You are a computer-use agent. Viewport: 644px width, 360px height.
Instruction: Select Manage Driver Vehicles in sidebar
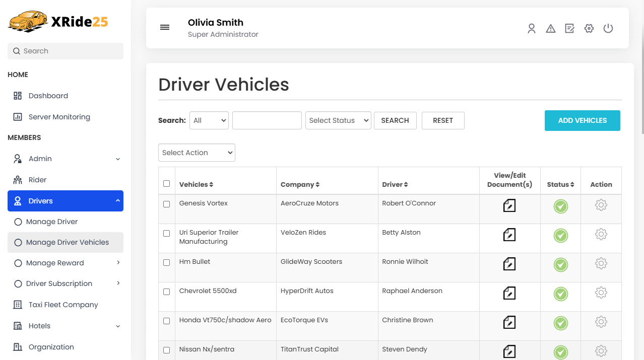click(x=66, y=242)
